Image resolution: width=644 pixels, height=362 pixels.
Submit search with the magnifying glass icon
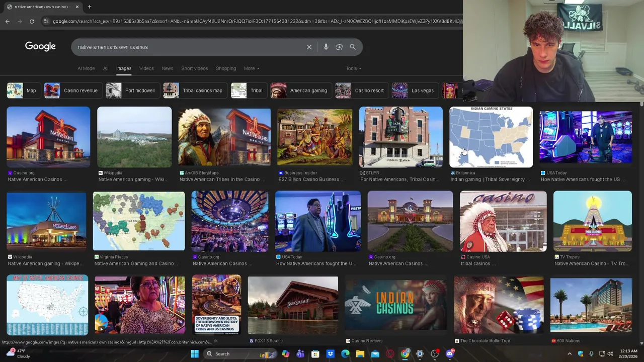[353, 47]
